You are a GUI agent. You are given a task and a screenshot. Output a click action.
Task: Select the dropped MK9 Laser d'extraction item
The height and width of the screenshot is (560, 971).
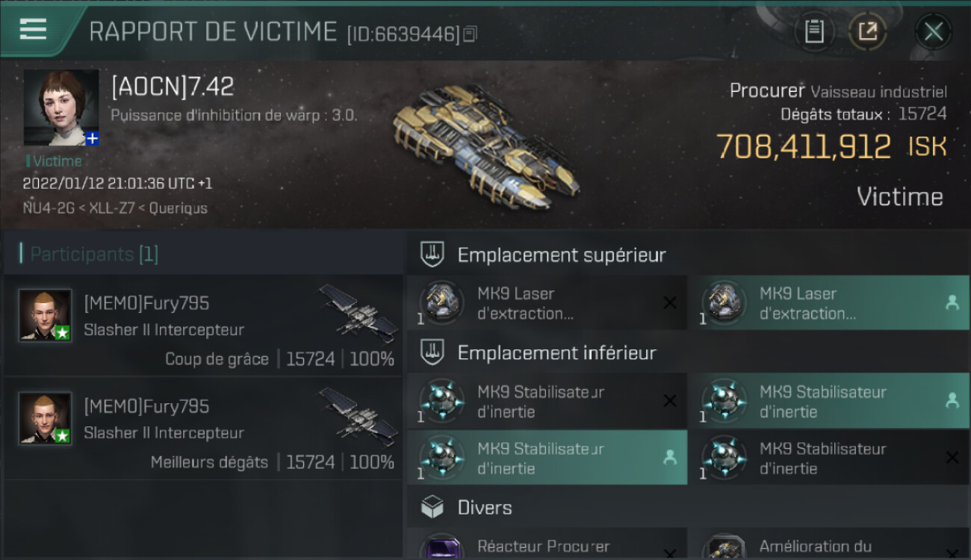coord(829,302)
